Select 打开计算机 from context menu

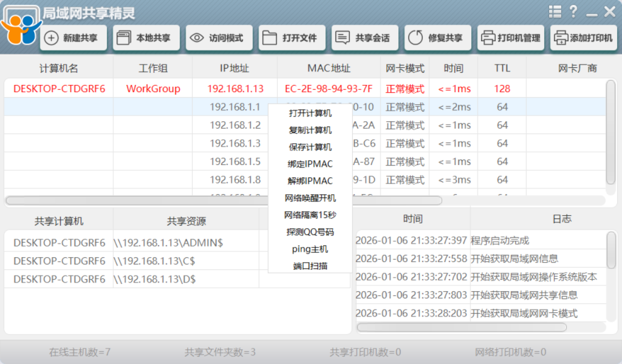pyautogui.click(x=310, y=113)
